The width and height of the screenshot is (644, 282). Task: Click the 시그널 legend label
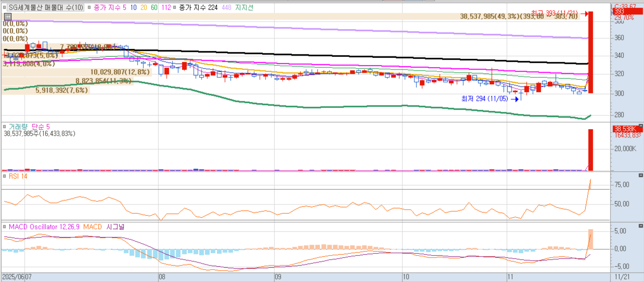115,227
